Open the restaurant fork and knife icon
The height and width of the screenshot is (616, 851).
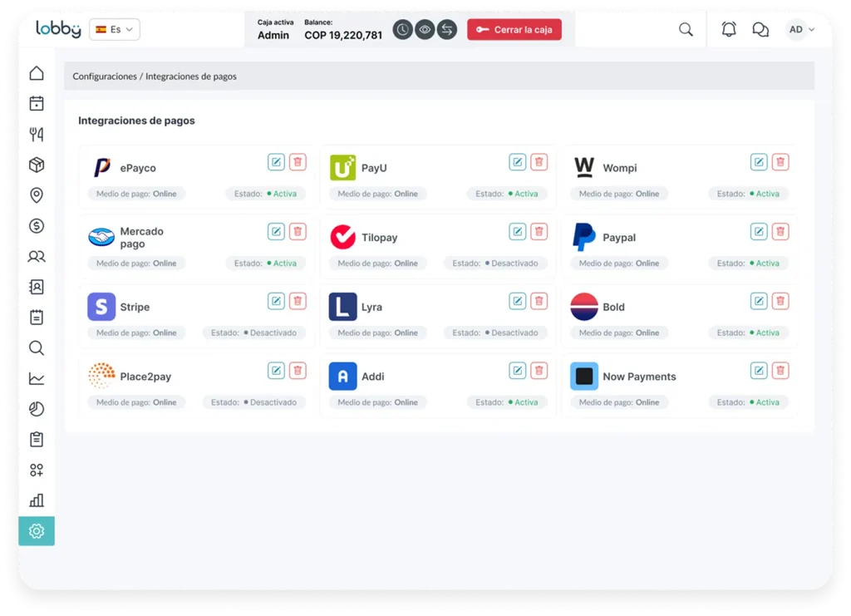[x=37, y=134]
